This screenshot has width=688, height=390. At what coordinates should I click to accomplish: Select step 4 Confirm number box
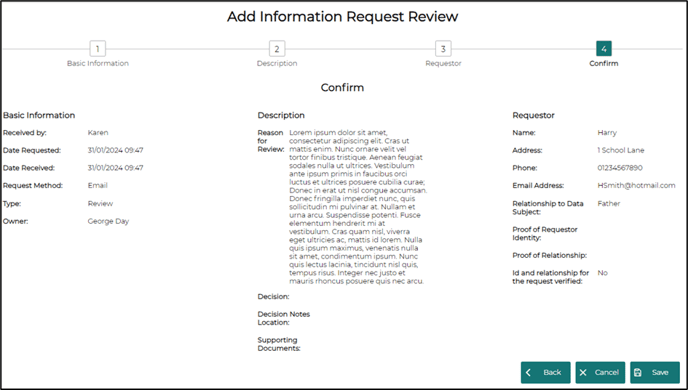pyautogui.click(x=604, y=49)
